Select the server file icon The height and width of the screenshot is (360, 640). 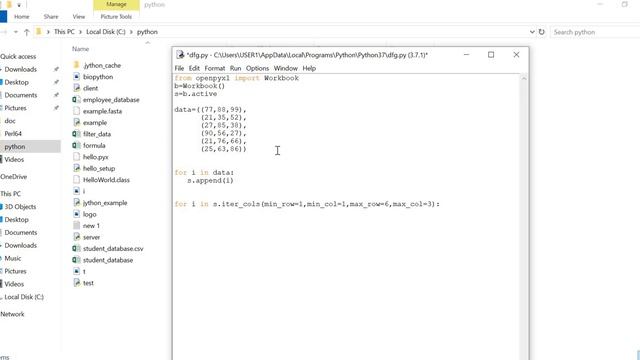[76, 237]
